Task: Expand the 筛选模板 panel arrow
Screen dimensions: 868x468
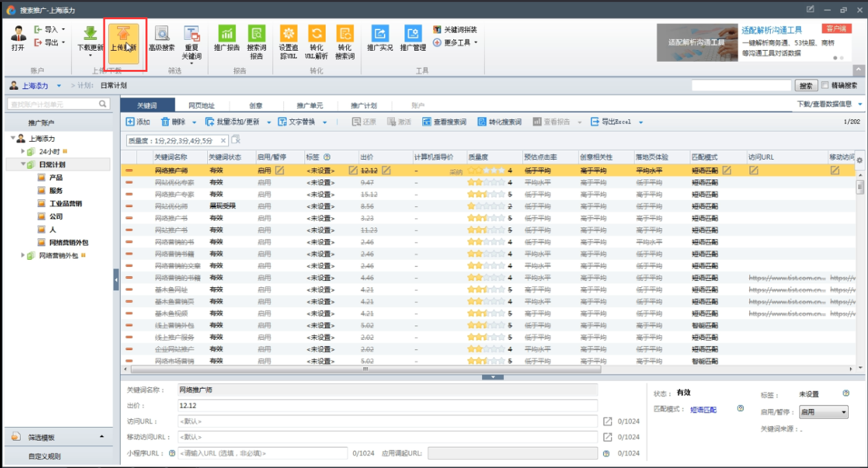Action: coord(101,436)
